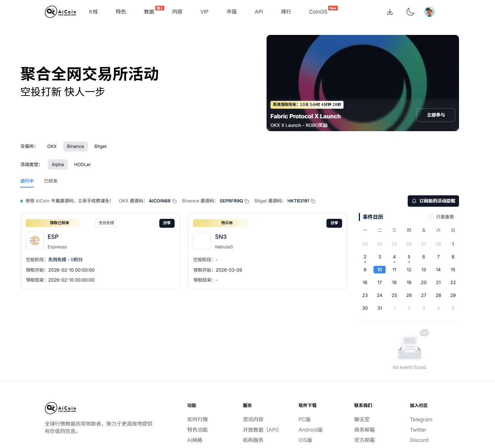The height and width of the screenshot is (448, 495).
Task: Open the 市值 dropdown menu
Action: 231,11
